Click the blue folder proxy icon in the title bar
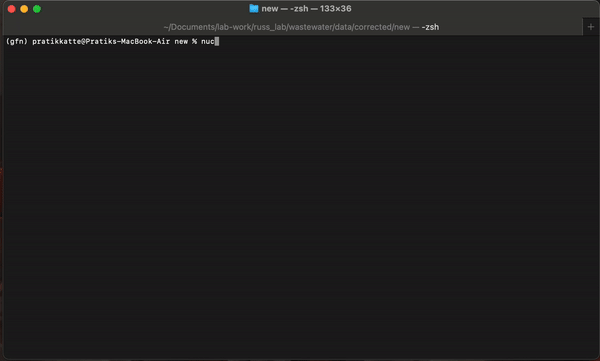 tap(254, 8)
